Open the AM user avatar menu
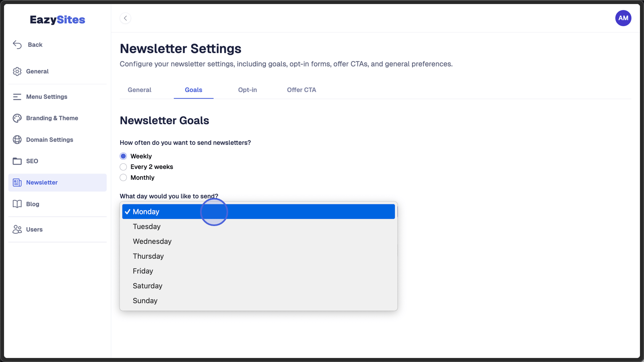Viewport: 644px width, 362px height. pyautogui.click(x=623, y=18)
